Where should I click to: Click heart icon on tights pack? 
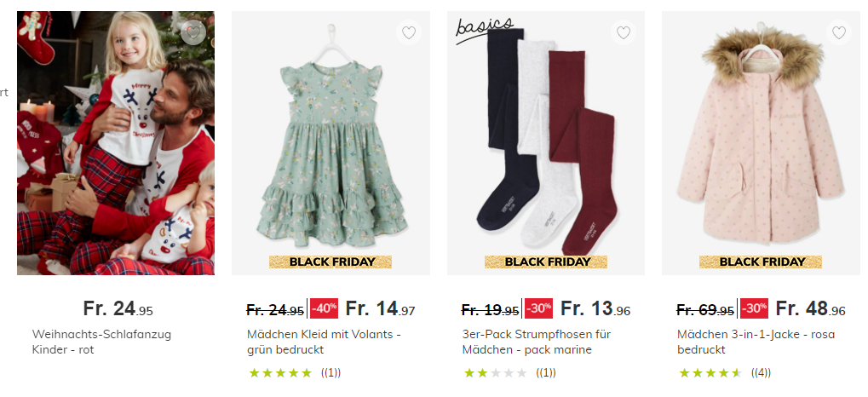tap(624, 33)
